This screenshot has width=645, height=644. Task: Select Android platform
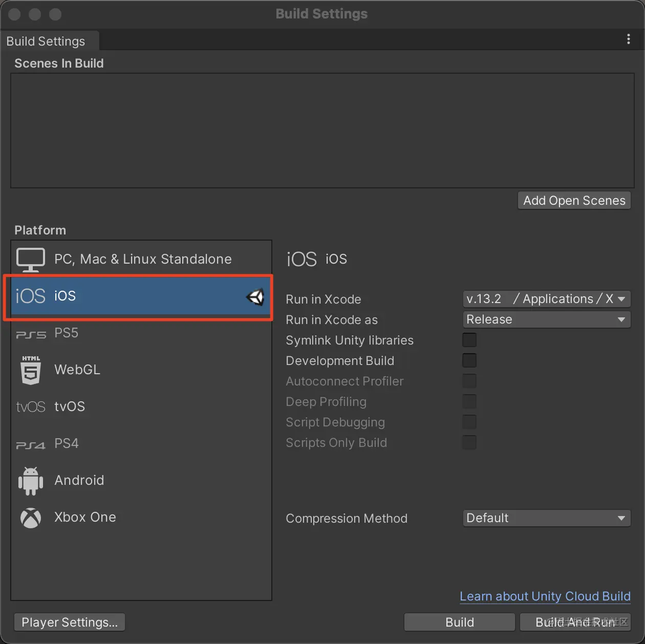(141, 480)
